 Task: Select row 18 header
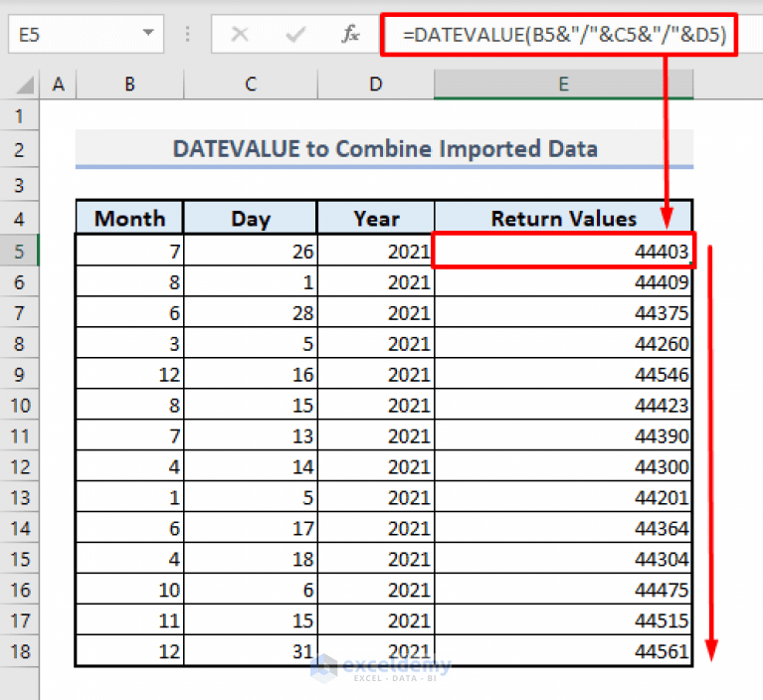[19, 651]
